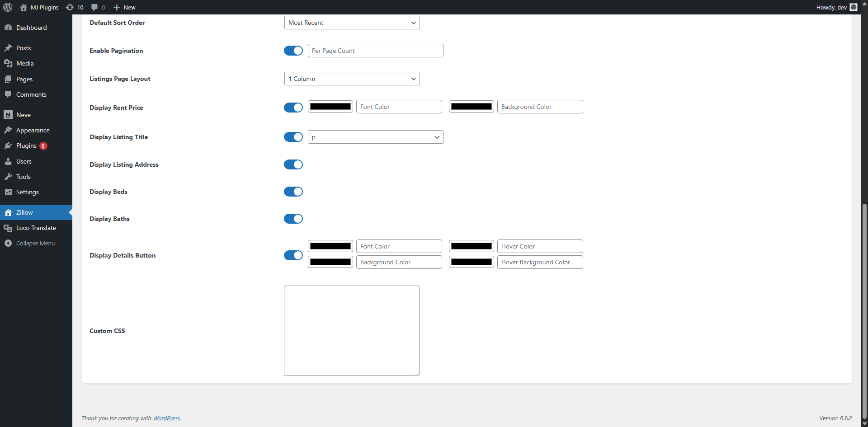868x427 pixels.
Task: Click the Dashboard gauge icon
Action: click(x=8, y=28)
